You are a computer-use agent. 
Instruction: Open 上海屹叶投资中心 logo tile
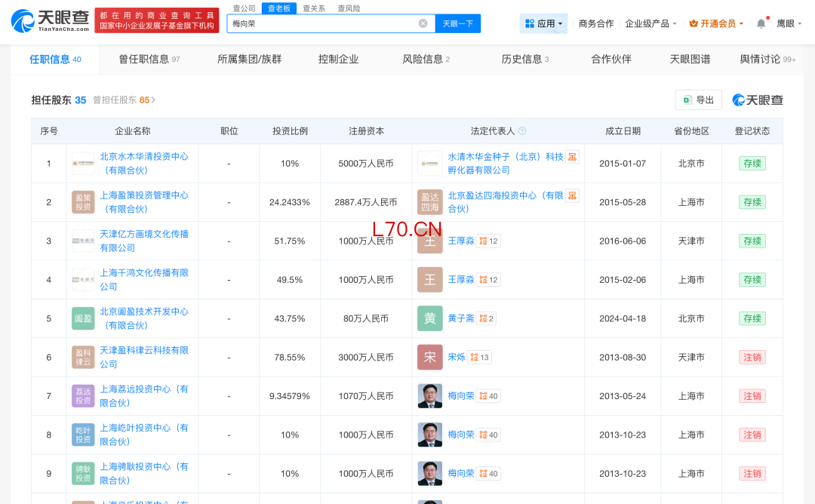click(83, 435)
